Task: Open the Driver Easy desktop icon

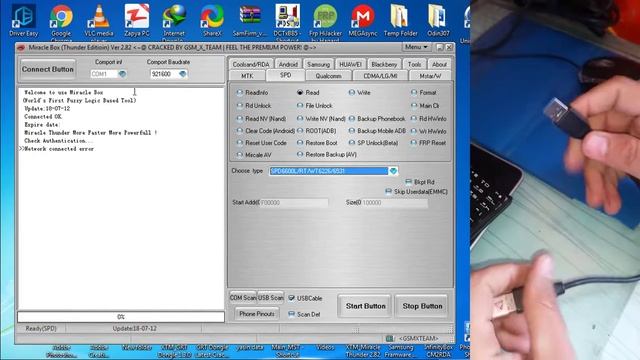Action: tap(23, 20)
